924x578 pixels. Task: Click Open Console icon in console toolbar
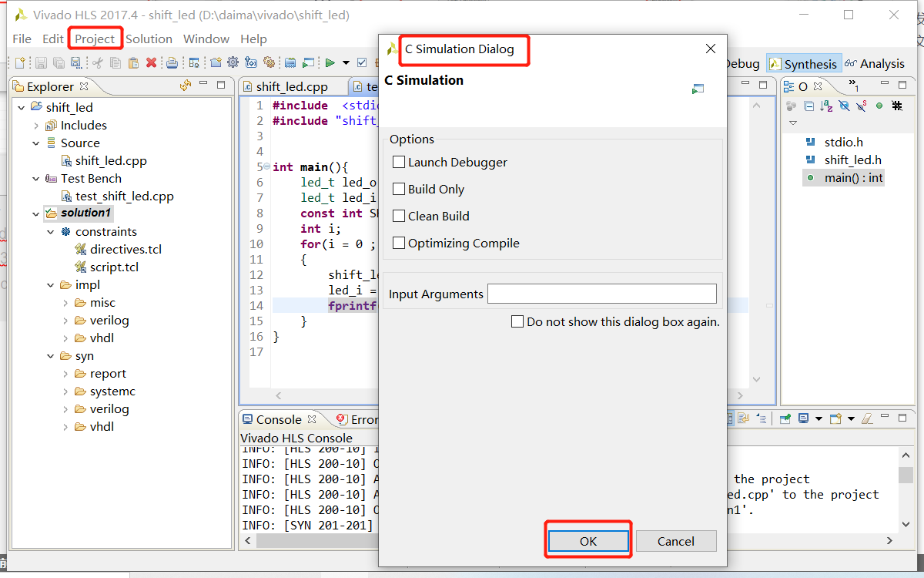tap(835, 418)
